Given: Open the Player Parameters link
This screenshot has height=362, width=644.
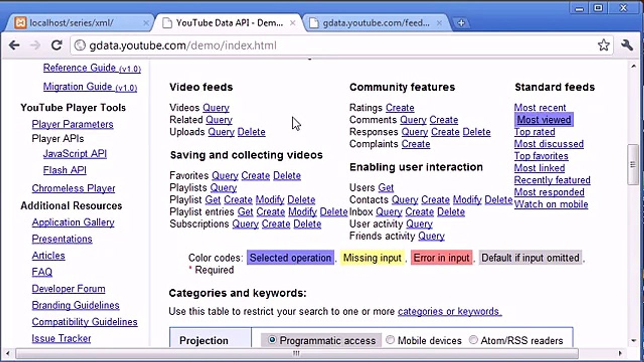Looking at the screenshot, I should point(72,124).
